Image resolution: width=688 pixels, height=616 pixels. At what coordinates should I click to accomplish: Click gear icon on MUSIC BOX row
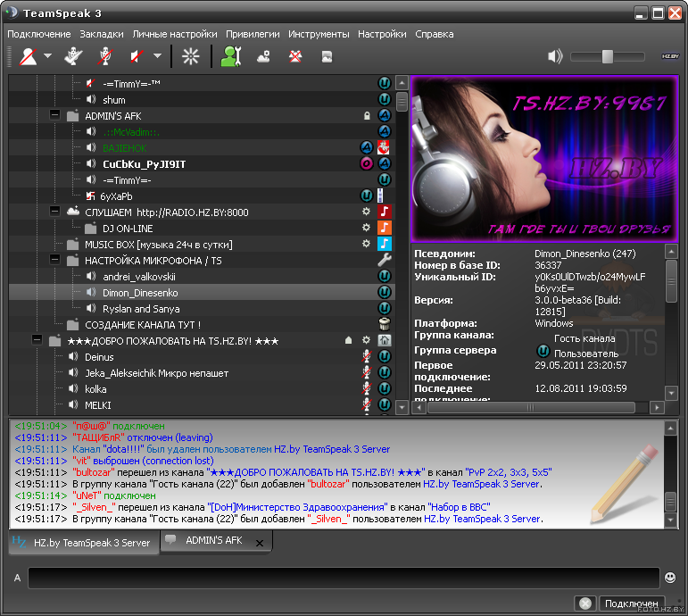(366, 244)
